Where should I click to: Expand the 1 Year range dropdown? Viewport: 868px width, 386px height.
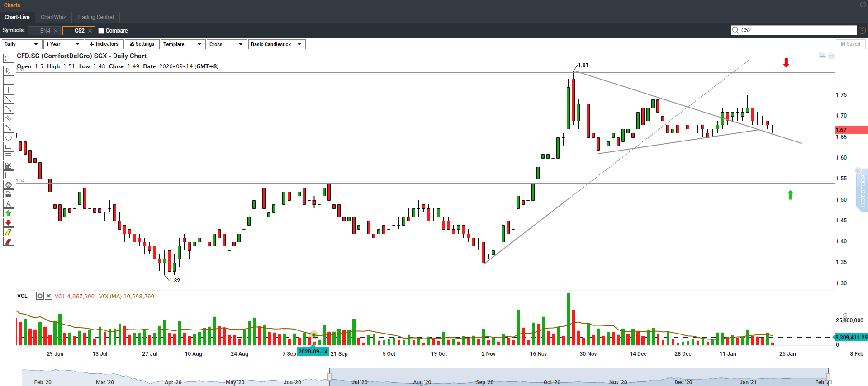pyautogui.click(x=63, y=44)
